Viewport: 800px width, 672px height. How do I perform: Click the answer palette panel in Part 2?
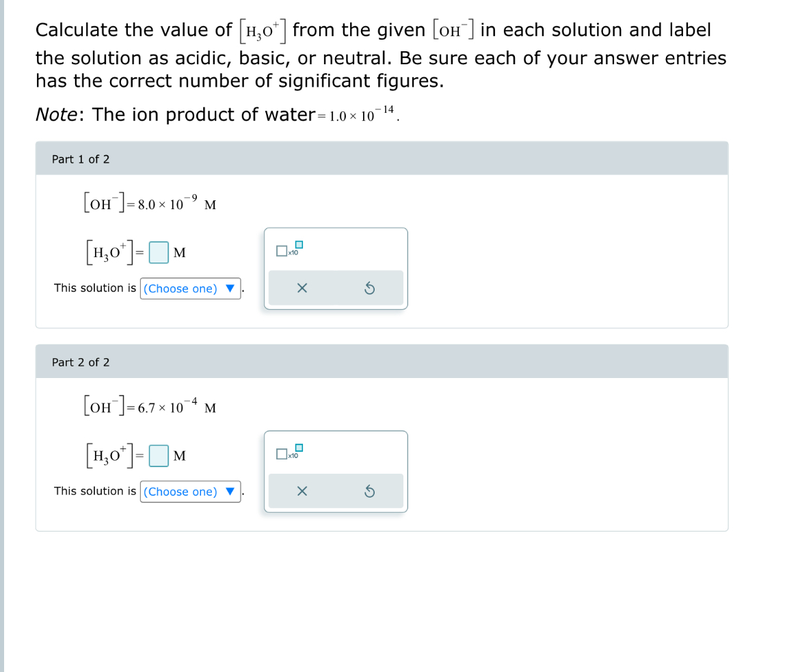[x=336, y=471]
